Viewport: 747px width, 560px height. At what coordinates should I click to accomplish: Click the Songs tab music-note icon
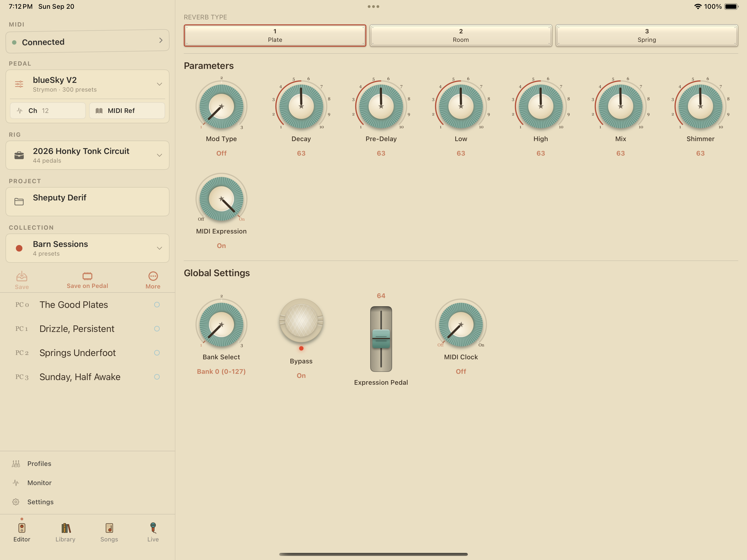[x=109, y=528]
